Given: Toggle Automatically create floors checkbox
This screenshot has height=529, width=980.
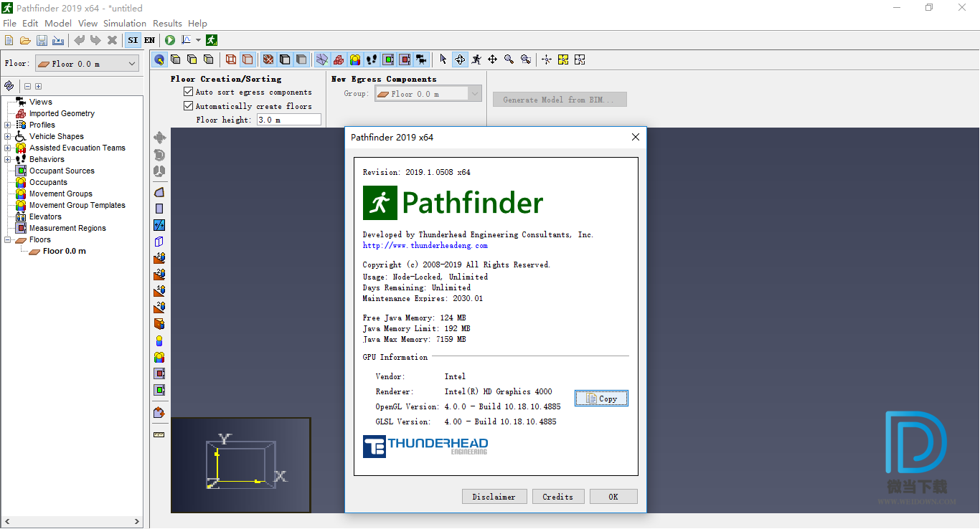Looking at the screenshot, I should 189,106.
